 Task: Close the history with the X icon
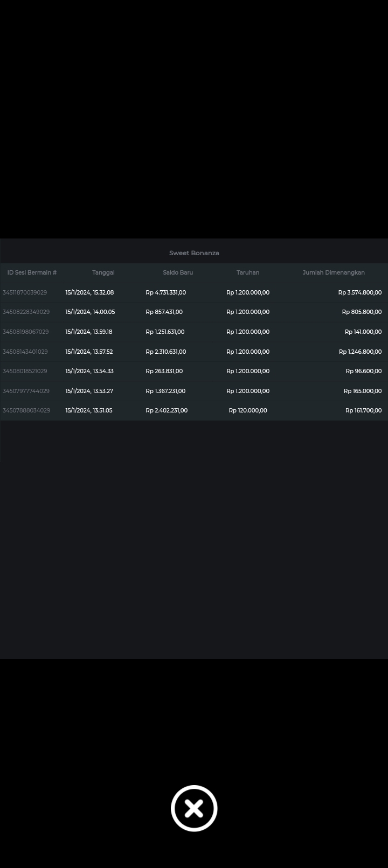click(194, 808)
